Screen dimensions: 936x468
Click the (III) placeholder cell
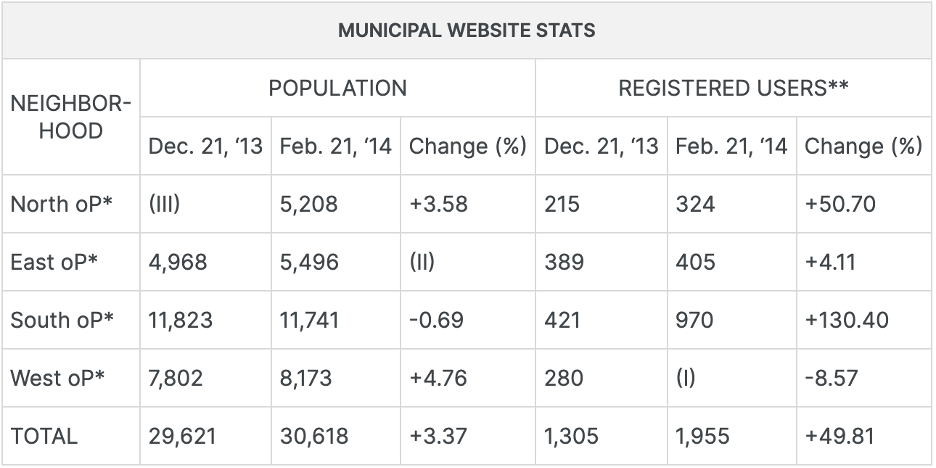[x=164, y=204]
